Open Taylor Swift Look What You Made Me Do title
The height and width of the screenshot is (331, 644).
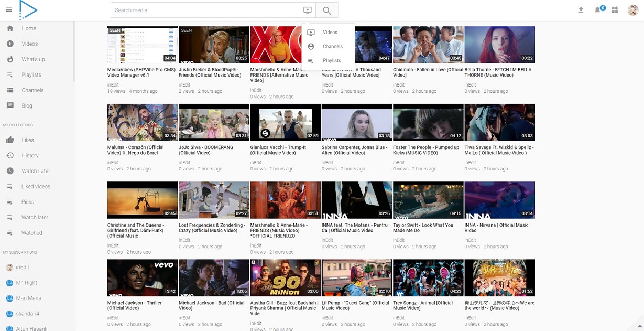coord(423,228)
